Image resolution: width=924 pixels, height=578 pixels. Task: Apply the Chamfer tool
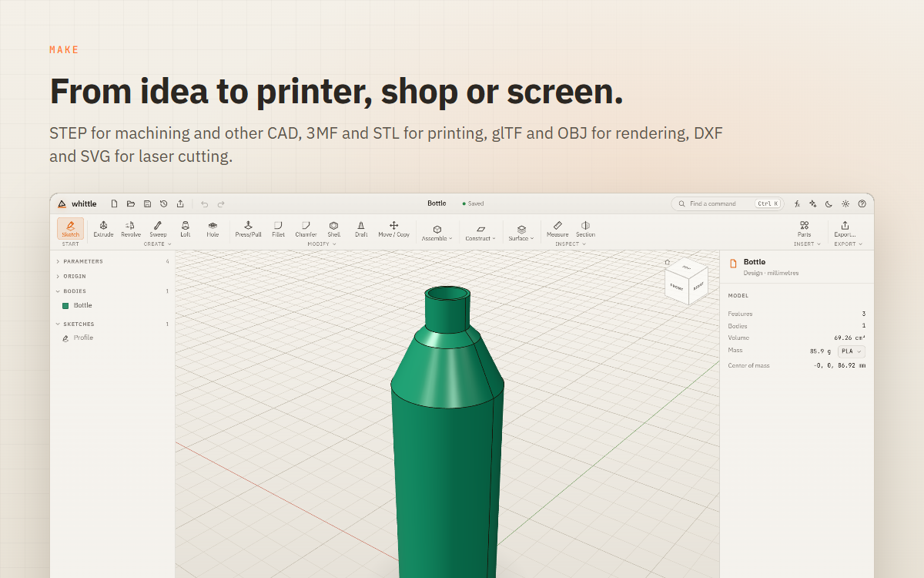point(306,229)
